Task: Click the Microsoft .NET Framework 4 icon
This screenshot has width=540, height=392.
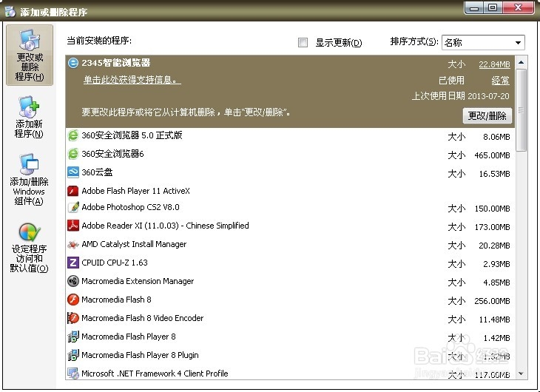Action: pos(73,374)
